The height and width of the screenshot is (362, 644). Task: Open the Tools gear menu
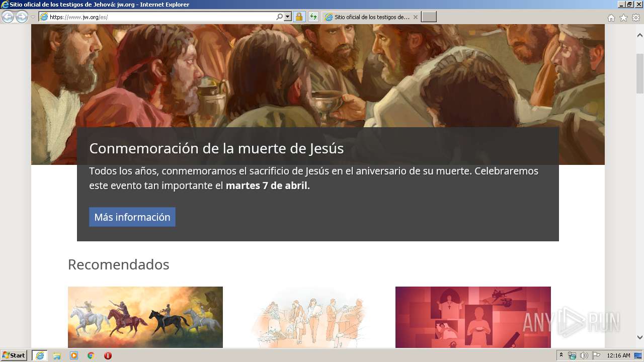tap(636, 18)
